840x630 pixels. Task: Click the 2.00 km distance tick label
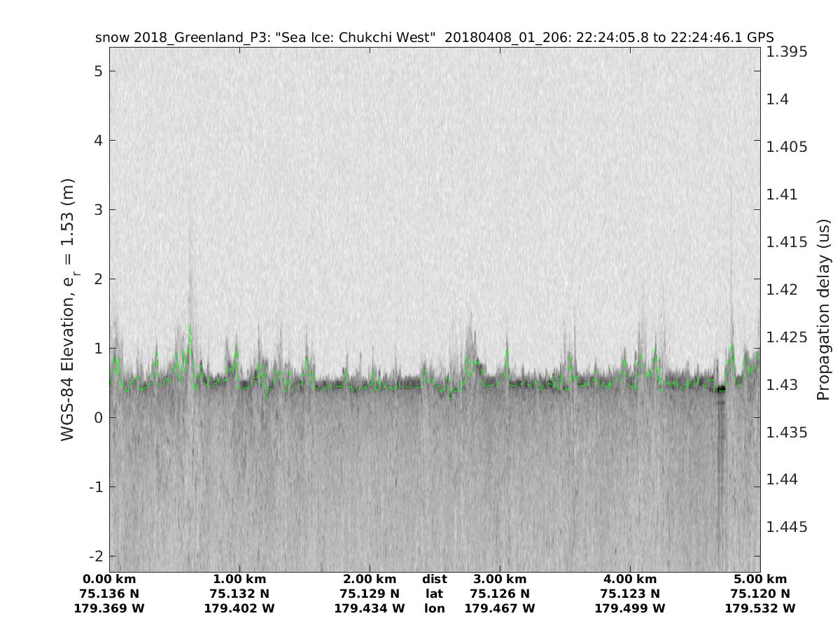coord(370,579)
